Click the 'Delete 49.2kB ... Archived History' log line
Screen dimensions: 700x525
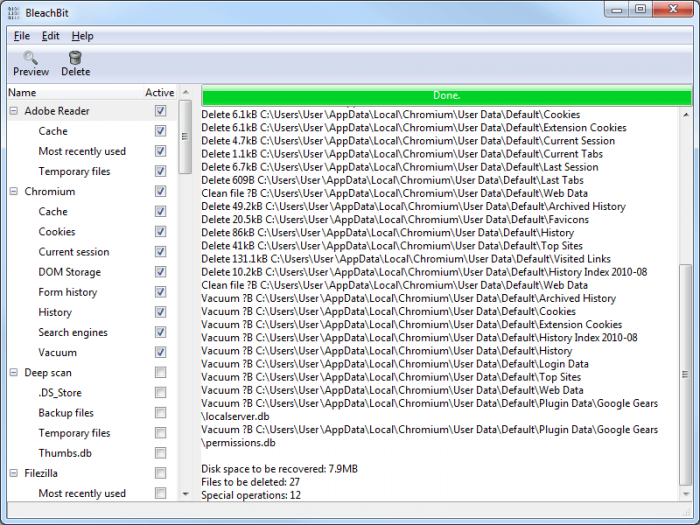coord(413,206)
